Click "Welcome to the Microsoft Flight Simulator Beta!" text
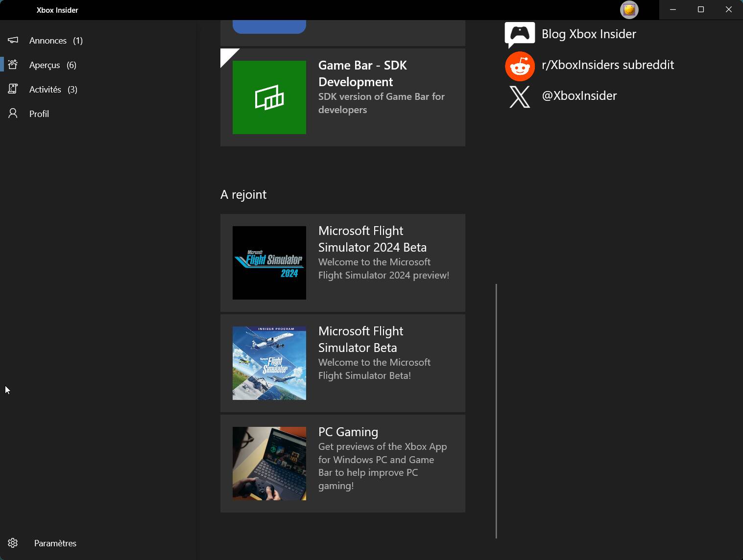This screenshot has height=560, width=743. [x=374, y=369]
